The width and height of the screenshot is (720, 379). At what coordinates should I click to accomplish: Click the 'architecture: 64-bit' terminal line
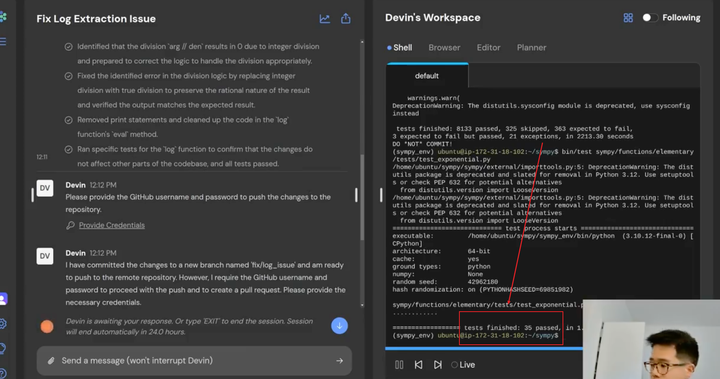click(441, 251)
